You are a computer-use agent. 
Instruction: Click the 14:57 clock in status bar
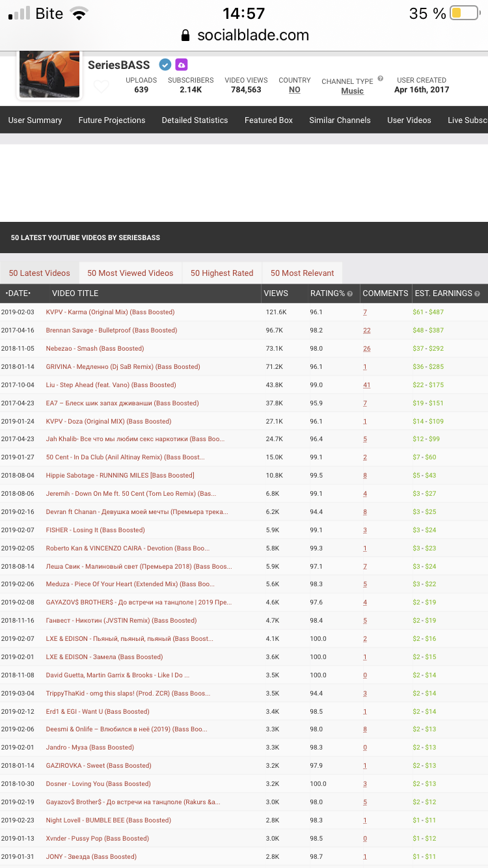click(x=244, y=14)
